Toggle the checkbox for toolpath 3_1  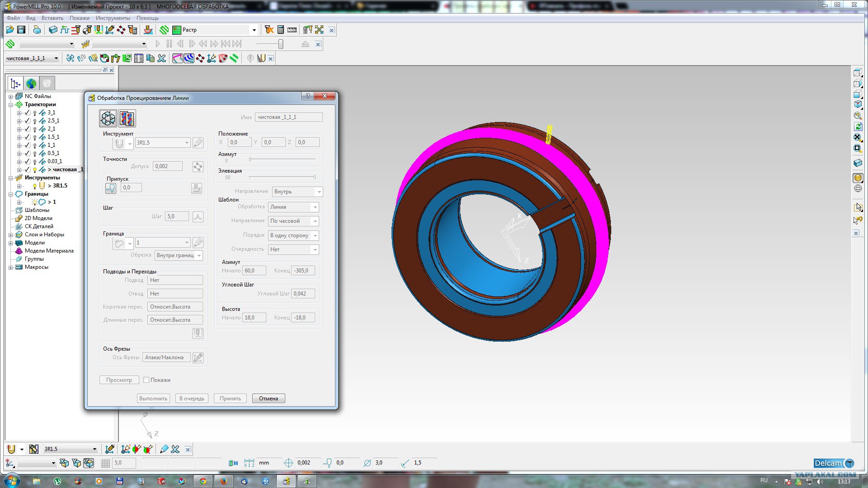(28, 113)
